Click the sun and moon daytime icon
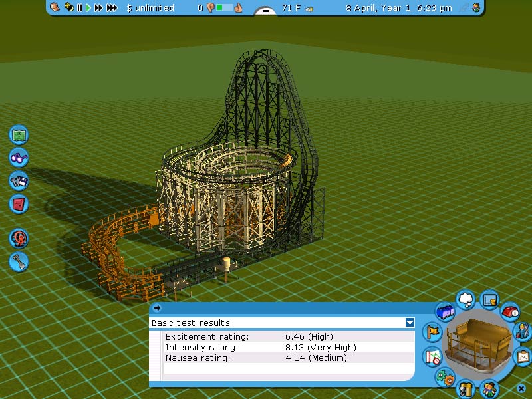Image resolution: width=532 pixels, height=399 pixels. [x=69, y=7]
